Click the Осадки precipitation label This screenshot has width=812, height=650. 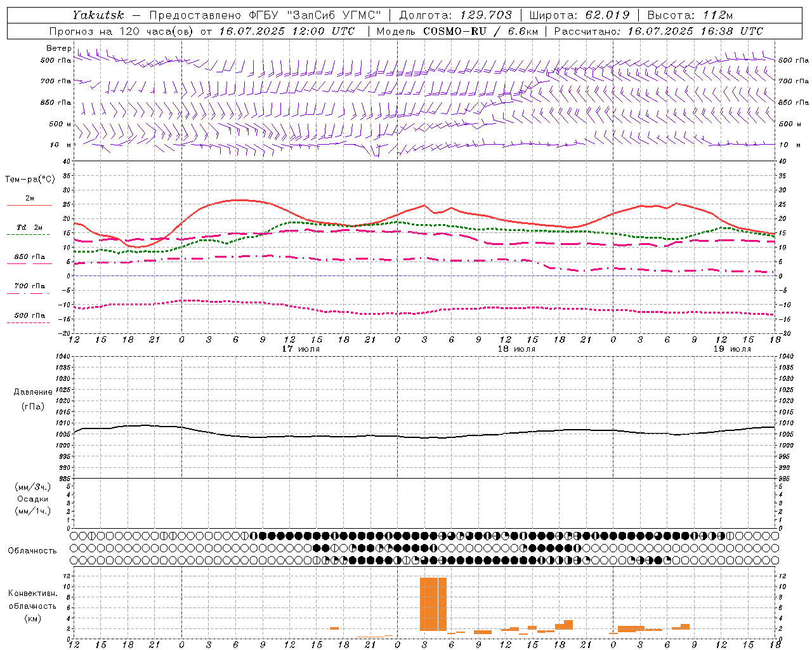pyautogui.click(x=33, y=499)
